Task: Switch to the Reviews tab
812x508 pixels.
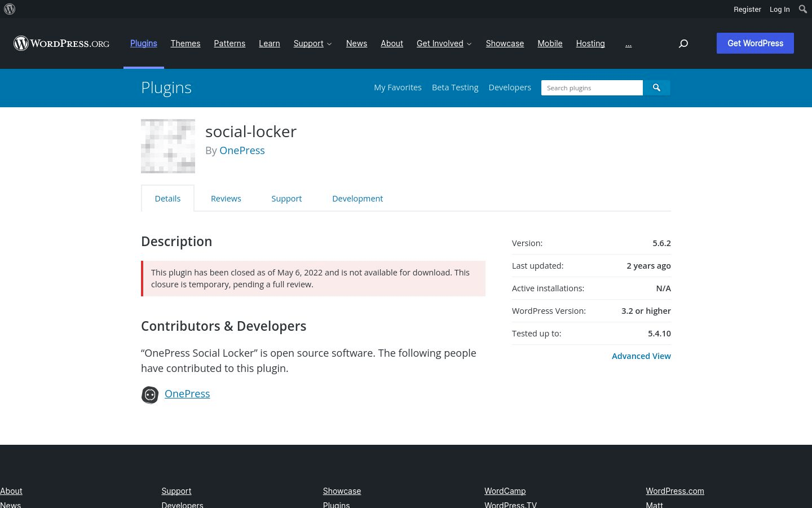Action: (226, 199)
